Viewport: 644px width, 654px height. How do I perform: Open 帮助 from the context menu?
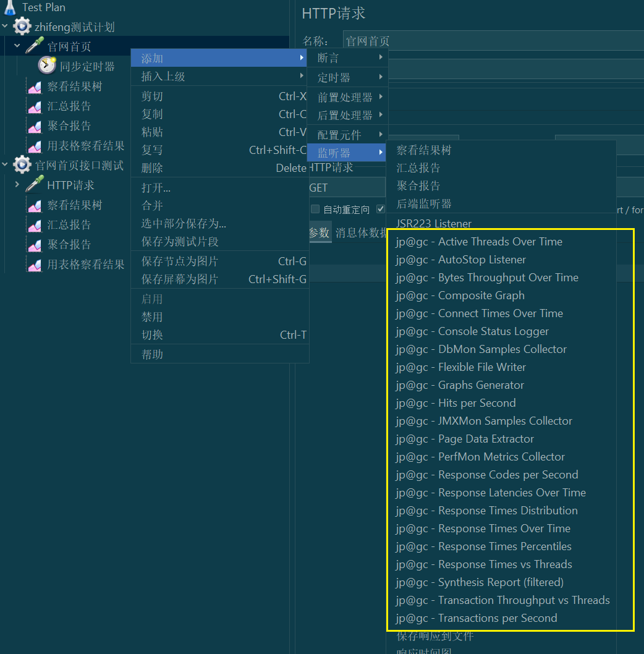220,355
